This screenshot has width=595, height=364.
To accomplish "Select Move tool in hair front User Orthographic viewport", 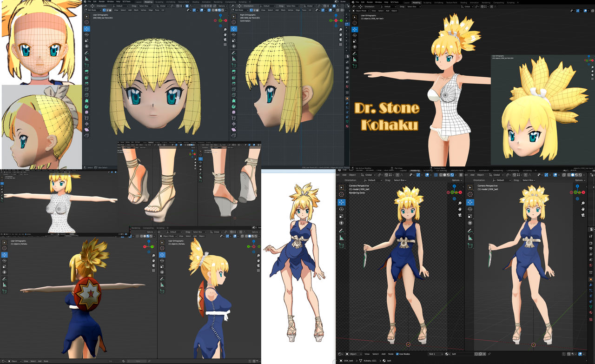I will [x=87, y=29].
